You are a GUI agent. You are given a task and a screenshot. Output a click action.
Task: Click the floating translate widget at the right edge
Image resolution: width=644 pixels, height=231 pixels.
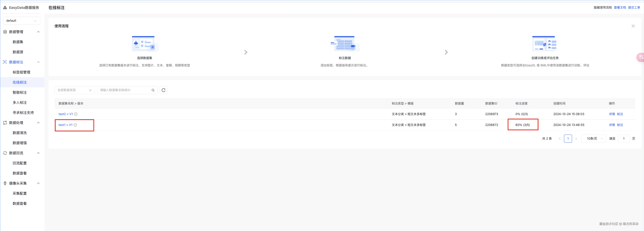coord(640,57)
